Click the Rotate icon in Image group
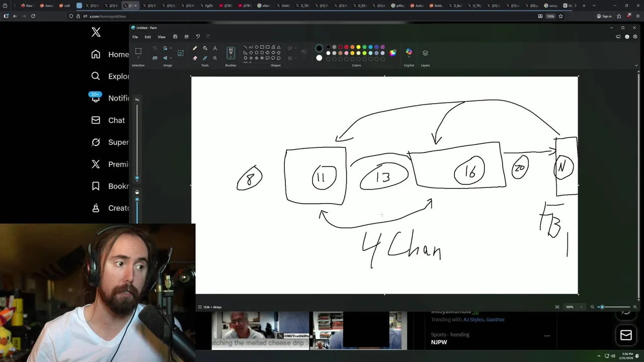Image resolution: width=644 pixels, height=362 pixels. click(x=165, y=48)
